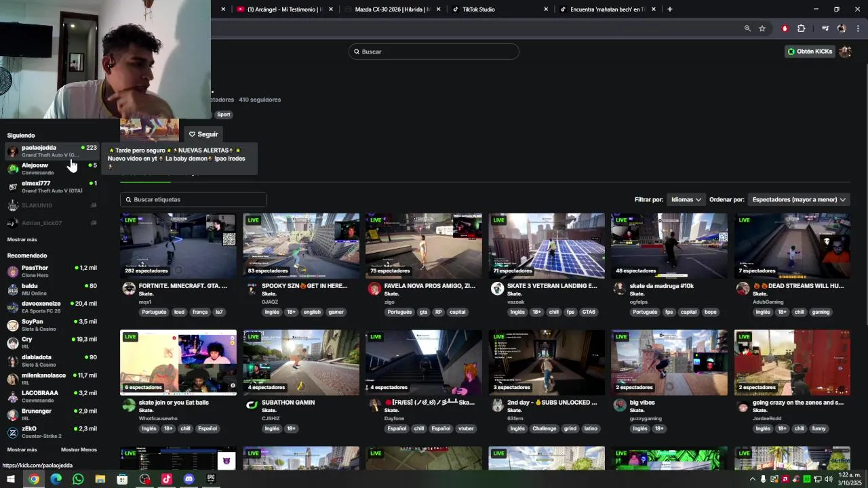Open diabladota recommended channel
The width and height of the screenshot is (868, 488).
(x=52, y=361)
